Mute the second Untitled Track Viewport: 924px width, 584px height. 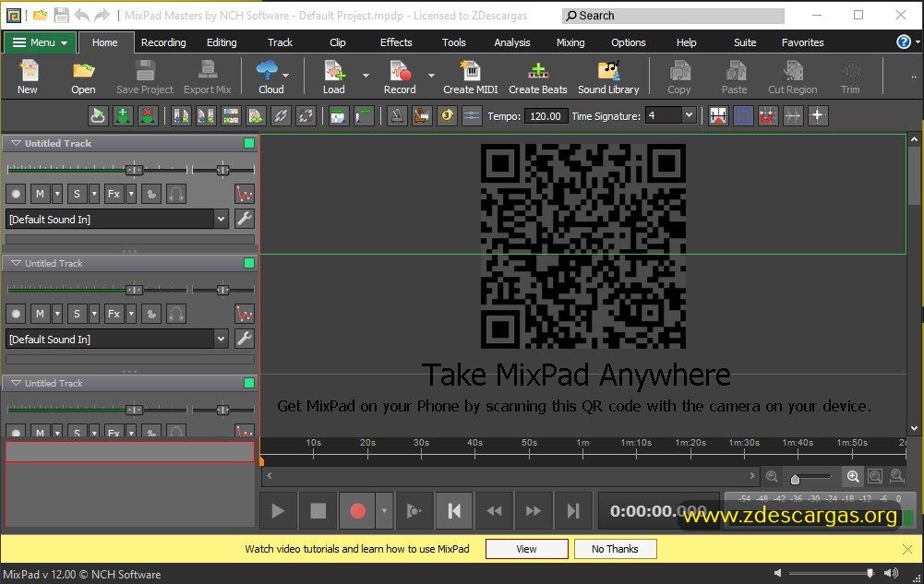click(40, 314)
